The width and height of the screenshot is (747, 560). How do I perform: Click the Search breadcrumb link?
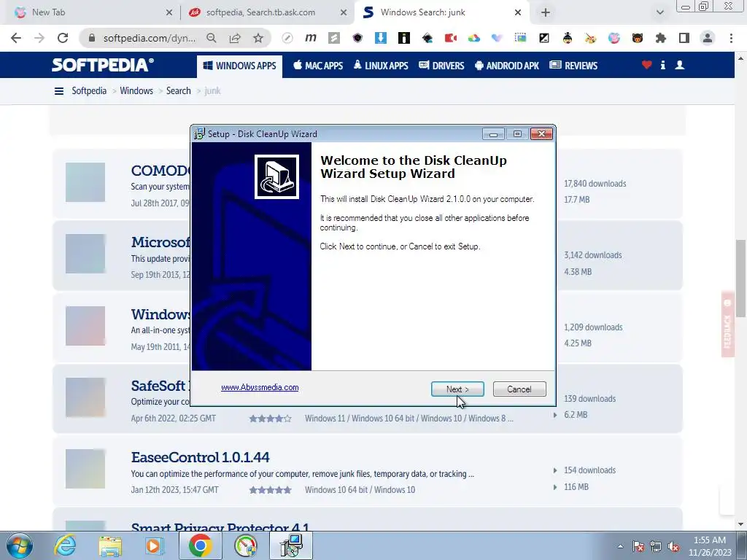[x=178, y=91]
